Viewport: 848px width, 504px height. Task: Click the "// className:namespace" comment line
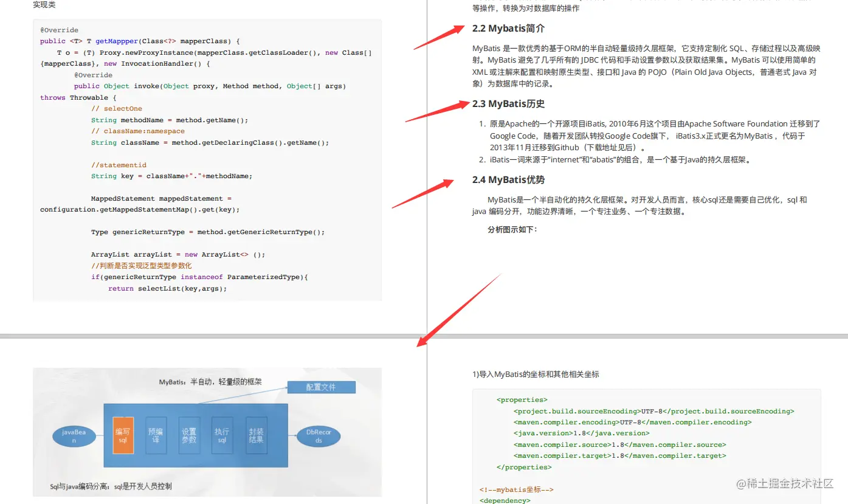tap(138, 131)
